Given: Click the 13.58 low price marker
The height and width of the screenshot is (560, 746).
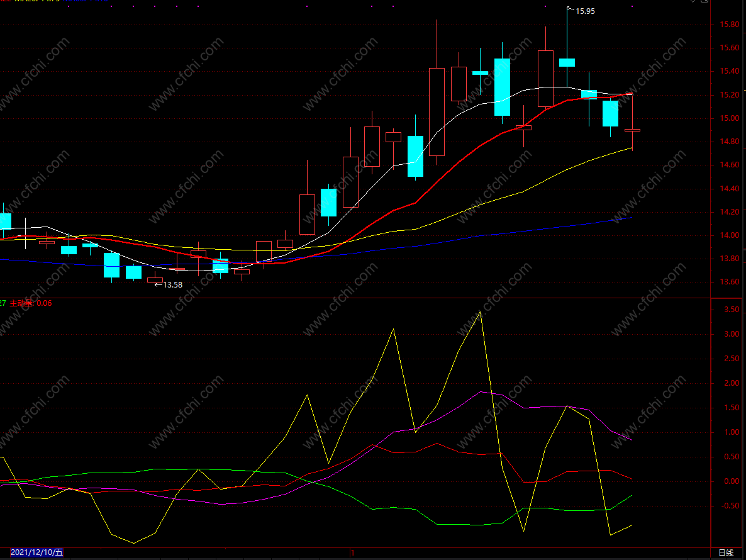Looking at the screenshot, I should 172,284.
